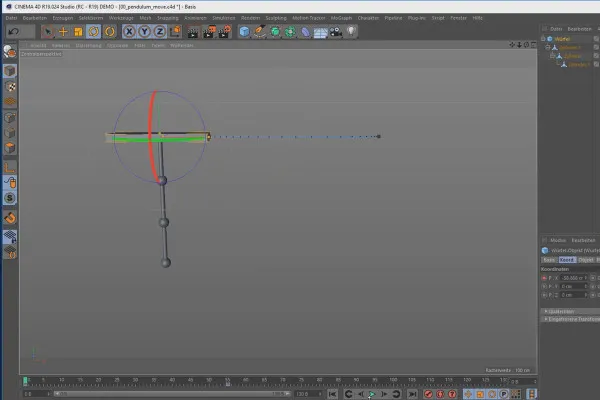Click the P.X position value field
Viewport: 600px width, 400px height.
click(574, 278)
